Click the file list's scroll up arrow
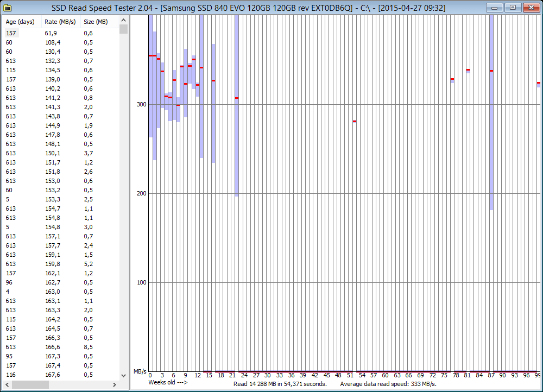Image resolution: width=543 pixels, height=392 pixels. [123, 21]
